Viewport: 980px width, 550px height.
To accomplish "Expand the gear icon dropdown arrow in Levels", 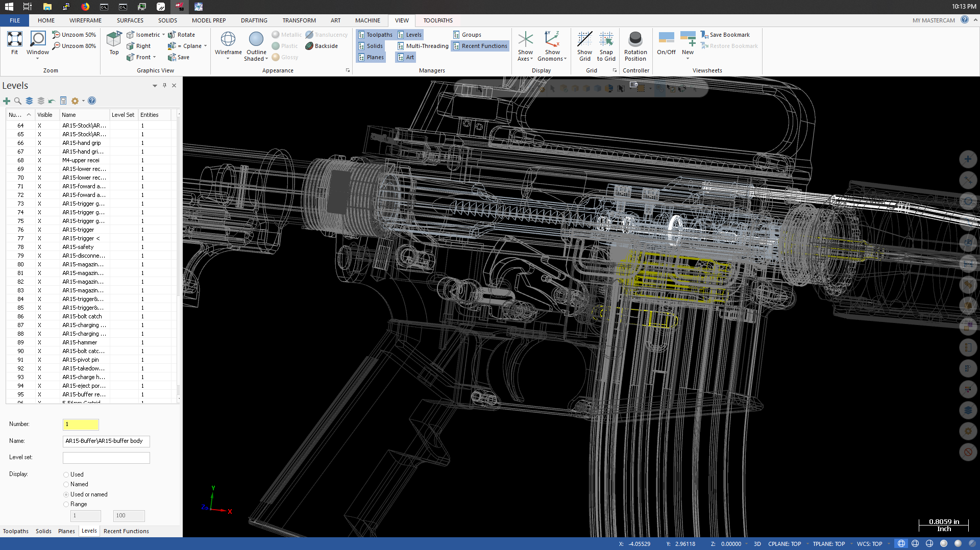I will [x=83, y=101].
